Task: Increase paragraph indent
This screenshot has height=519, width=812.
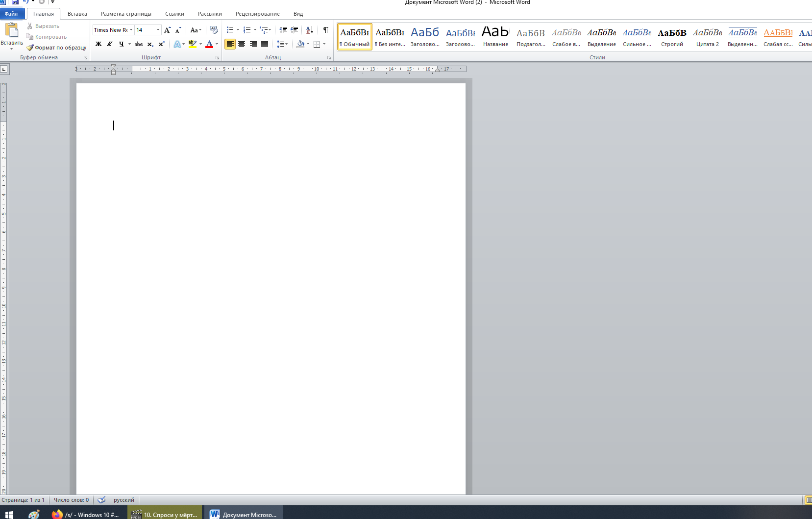Action: (294, 30)
